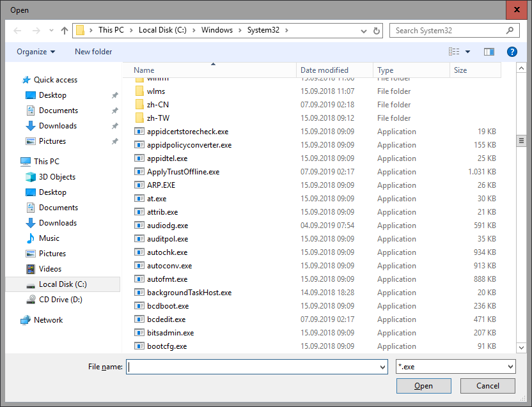Click the folder icon in the address bar
This screenshot has height=407, width=532.
pyautogui.click(x=80, y=29)
